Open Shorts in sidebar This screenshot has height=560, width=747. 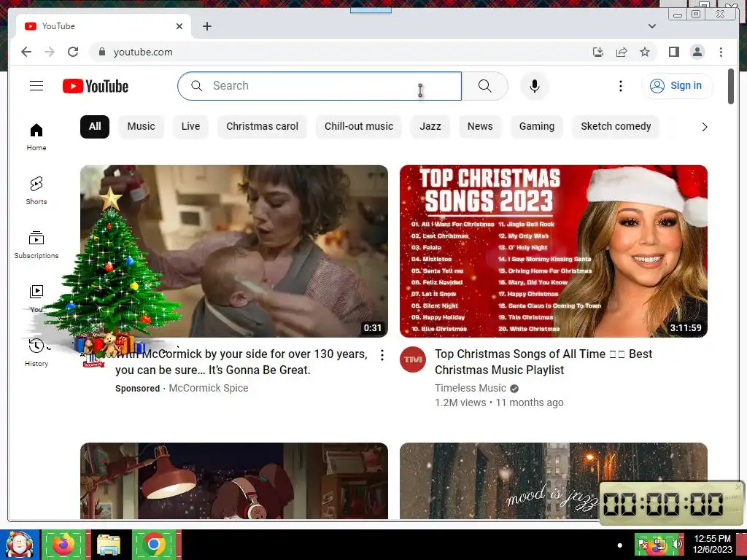36,191
